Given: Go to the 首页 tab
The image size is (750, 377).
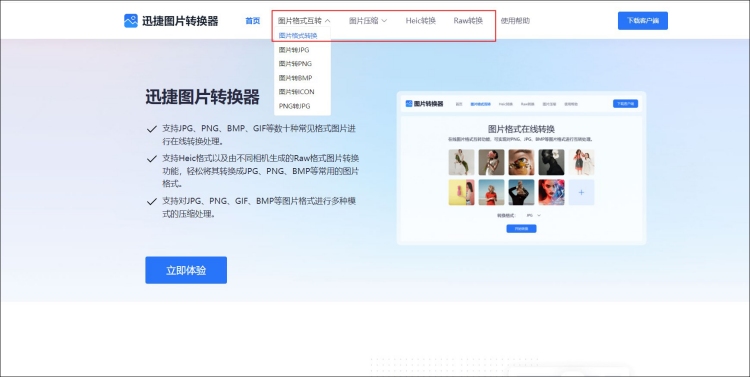Looking at the screenshot, I should (x=253, y=21).
